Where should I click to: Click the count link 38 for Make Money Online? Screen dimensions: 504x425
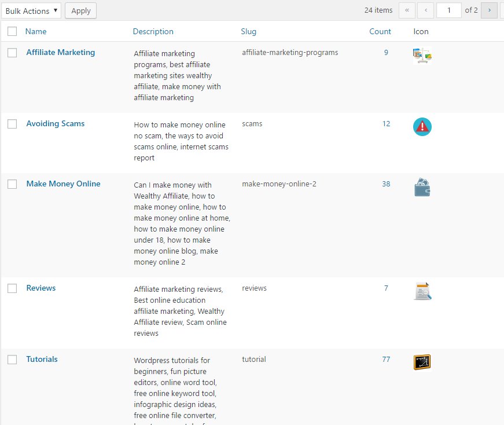pyautogui.click(x=386, y=184)
